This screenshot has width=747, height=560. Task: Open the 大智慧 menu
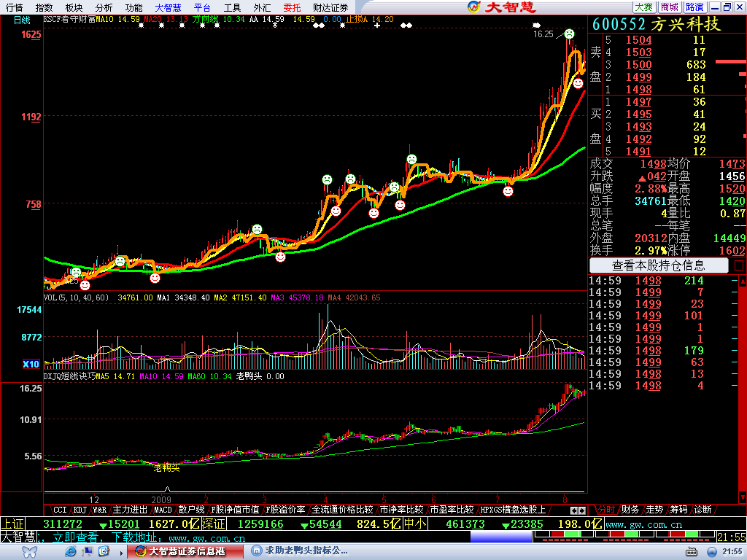[x=169, y=7]
